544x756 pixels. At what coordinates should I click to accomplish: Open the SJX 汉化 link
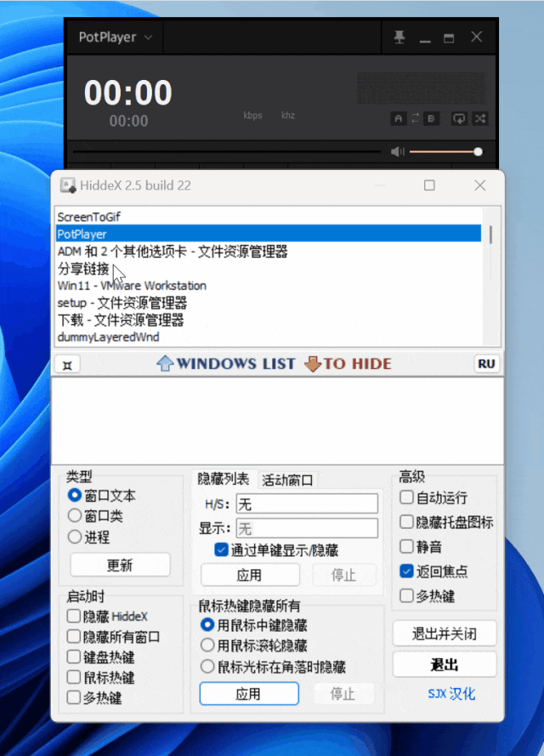pyautogui.click(x=451, y=694)
